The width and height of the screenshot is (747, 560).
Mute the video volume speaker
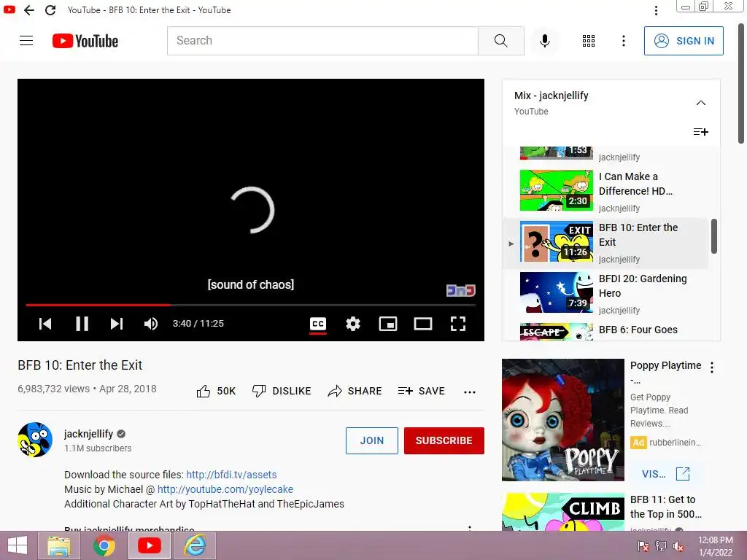pyautogui.click(x=151, y=324)
